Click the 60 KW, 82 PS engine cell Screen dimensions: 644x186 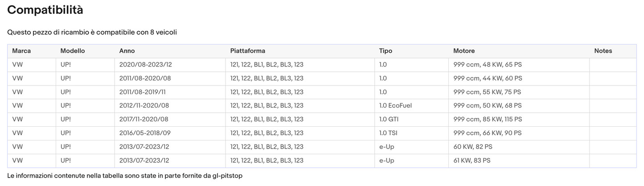coord(472,147)
